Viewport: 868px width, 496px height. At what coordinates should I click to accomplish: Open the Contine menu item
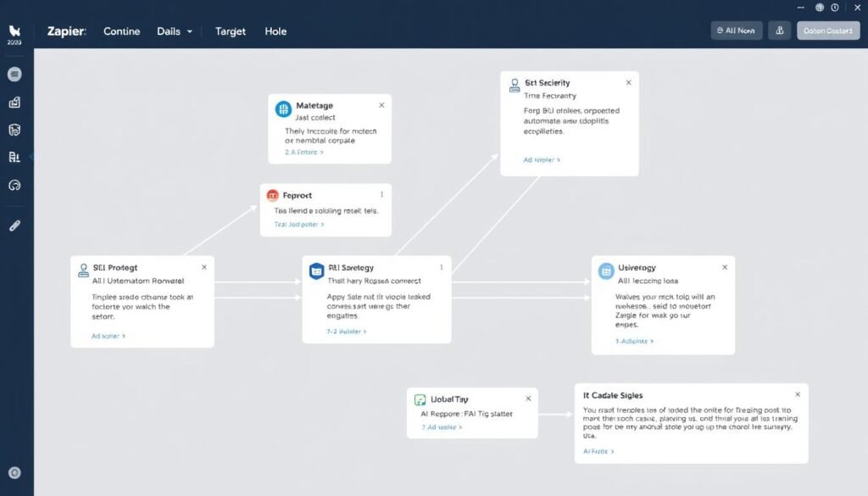click(121, 31)
